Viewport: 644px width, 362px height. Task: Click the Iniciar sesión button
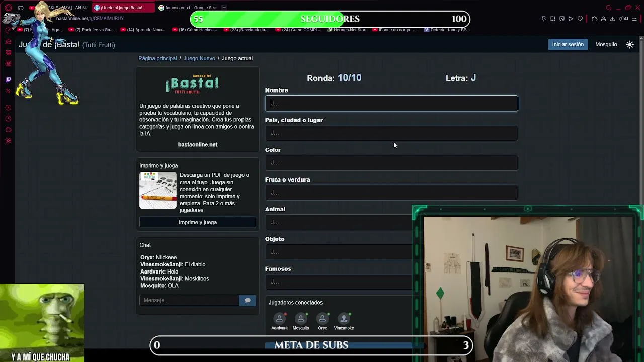(568, 44)
